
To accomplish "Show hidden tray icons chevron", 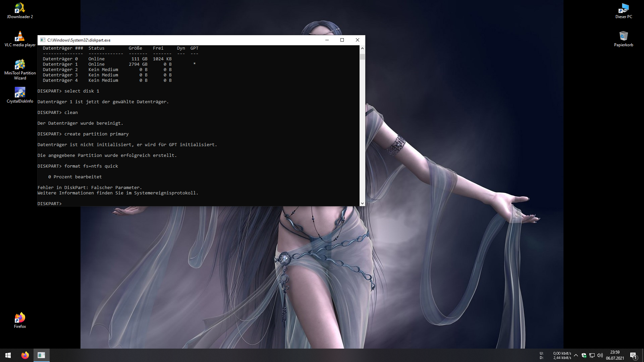I will tap(576, 355).
